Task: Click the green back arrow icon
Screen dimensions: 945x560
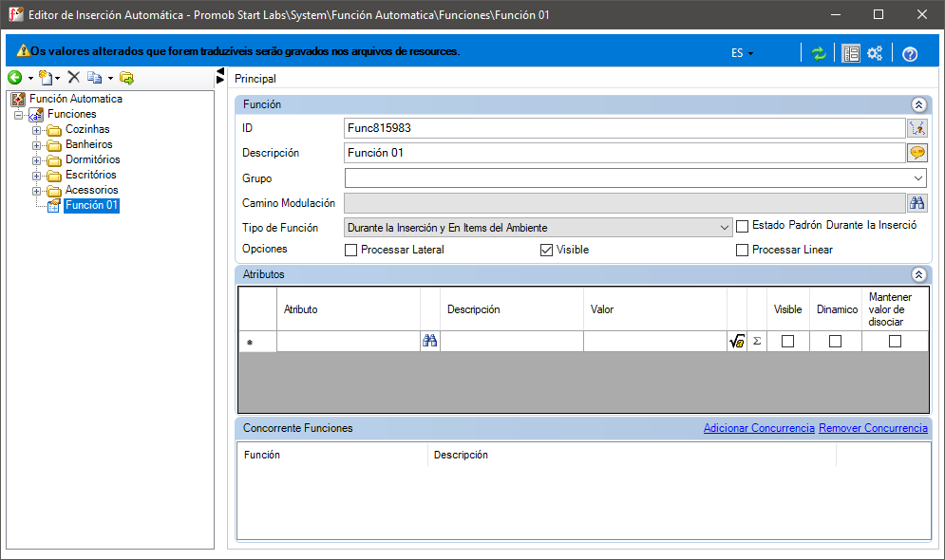Action: (15, 77)
